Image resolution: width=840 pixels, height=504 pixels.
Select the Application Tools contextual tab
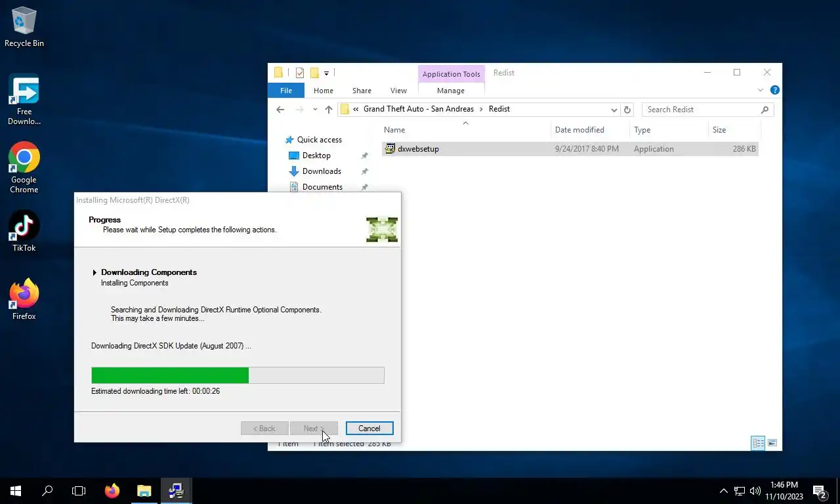click(451, 74)
